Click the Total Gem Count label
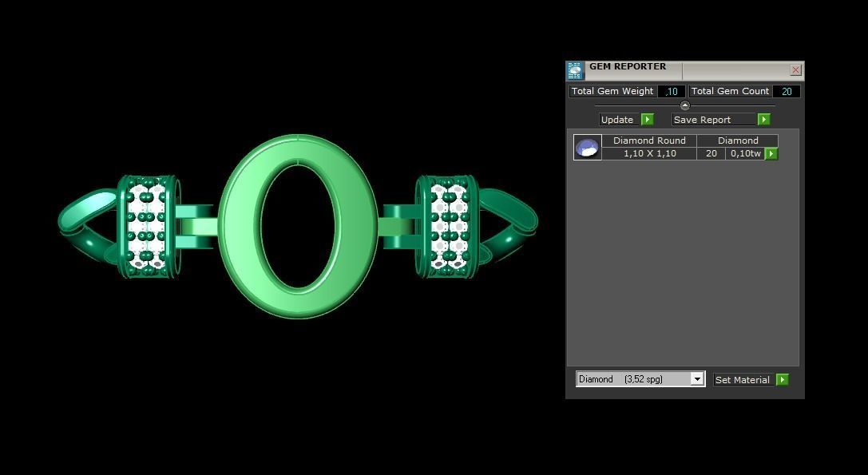This screenshot has width=868, height=475. click(730, 91)
